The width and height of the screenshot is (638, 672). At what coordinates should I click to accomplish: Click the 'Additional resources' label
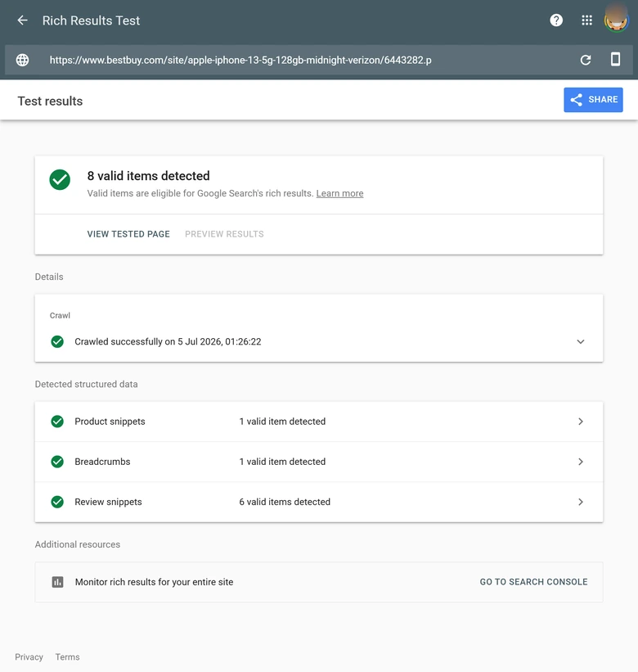coord(78,544)
